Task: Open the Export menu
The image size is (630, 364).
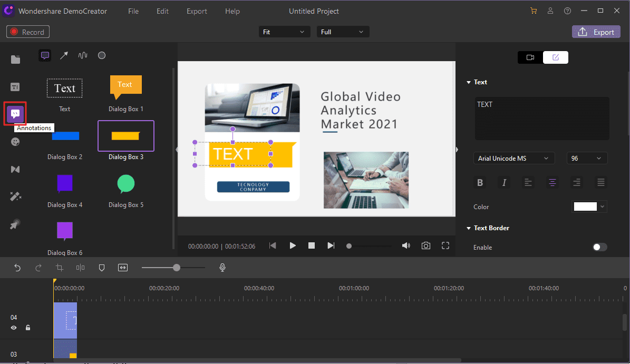Action: 197,11
